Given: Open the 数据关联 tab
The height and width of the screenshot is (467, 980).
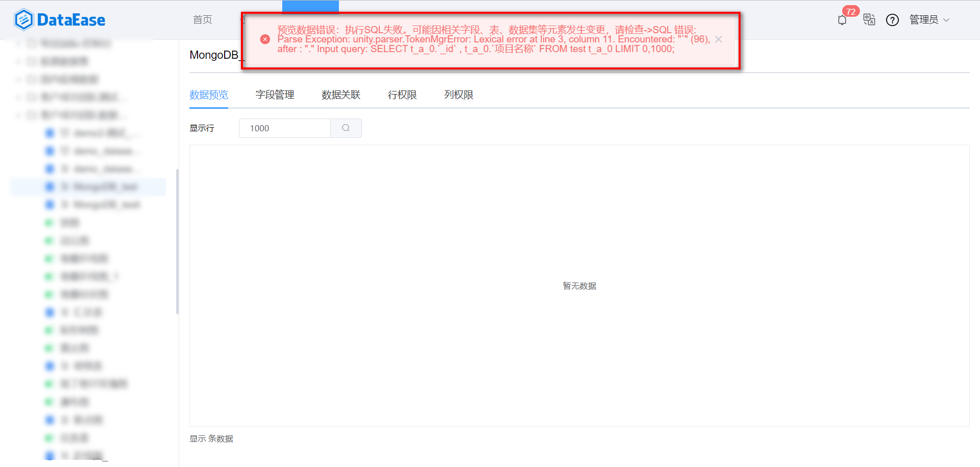Looking at the screenshot, I should tap(341, 95).
